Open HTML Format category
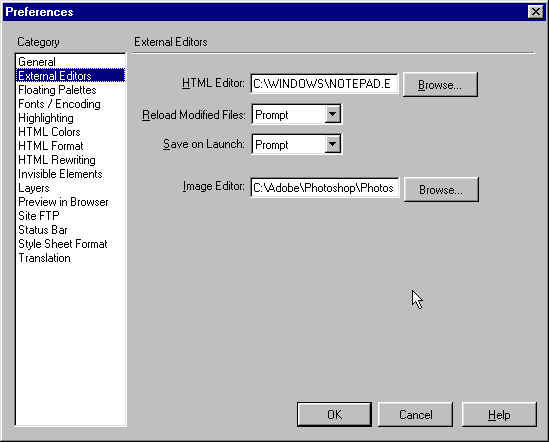Image resolution: width=549 pixels, height=442 pixels. pos(51,146)
